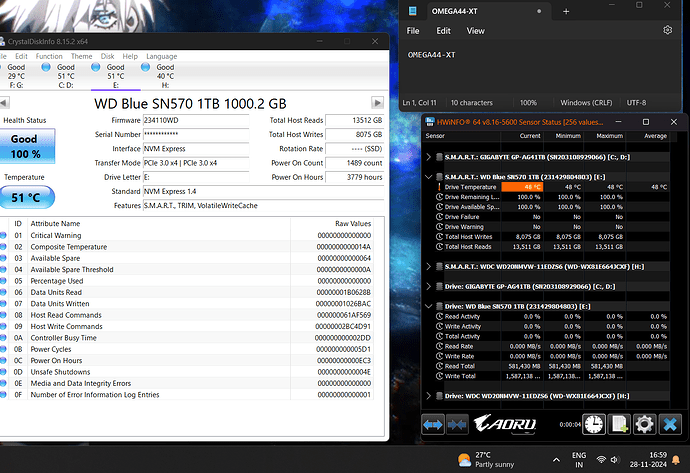This screenshot has height=473, width=690.
Task: Open the Help menu in CrystalDiskInfo
Action: tap(130, 56)
